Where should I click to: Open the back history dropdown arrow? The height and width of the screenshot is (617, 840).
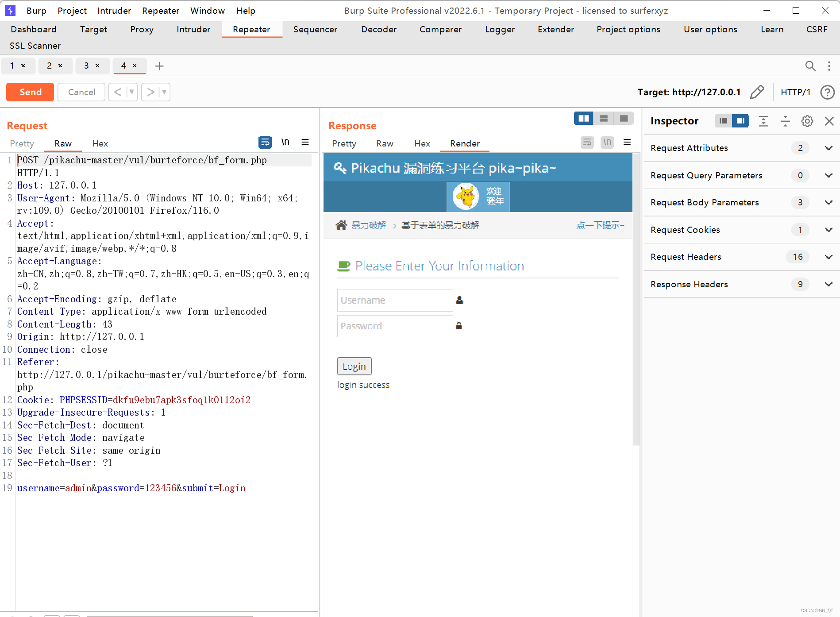(131, 92)
